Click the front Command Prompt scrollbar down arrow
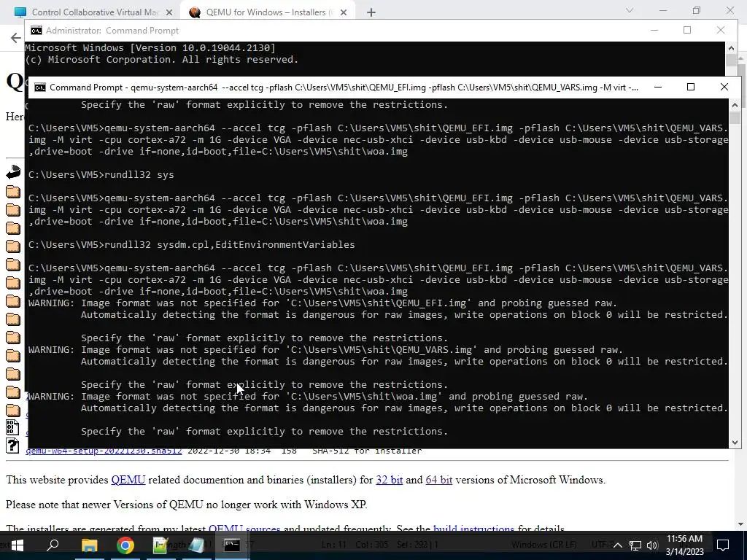 [x=735, y=443]
